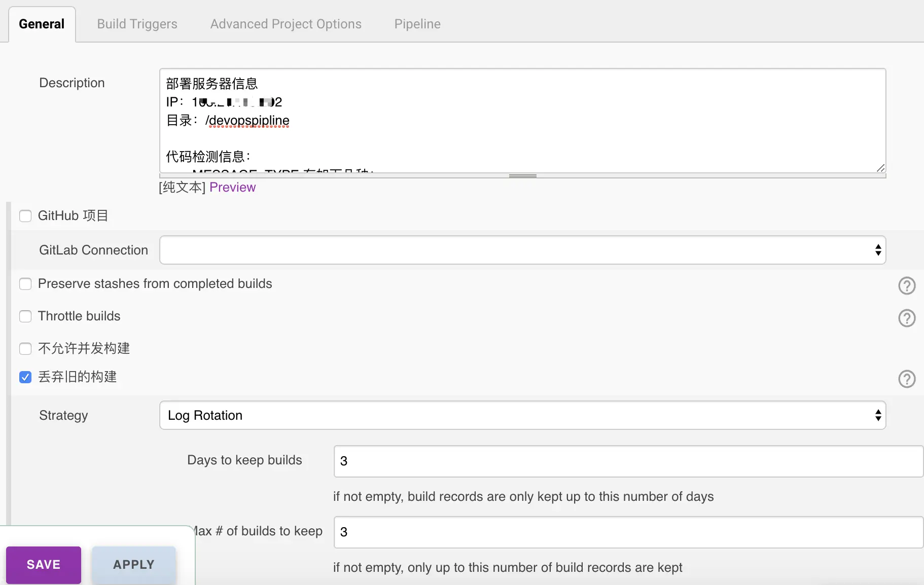This screenshot has height=585, width=924.
Task: Click the Max # of builds field
Action: coord(628,532)
